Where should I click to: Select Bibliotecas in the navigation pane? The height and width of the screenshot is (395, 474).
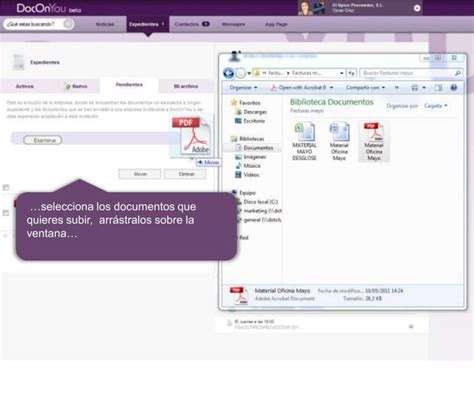pos(248,139)
